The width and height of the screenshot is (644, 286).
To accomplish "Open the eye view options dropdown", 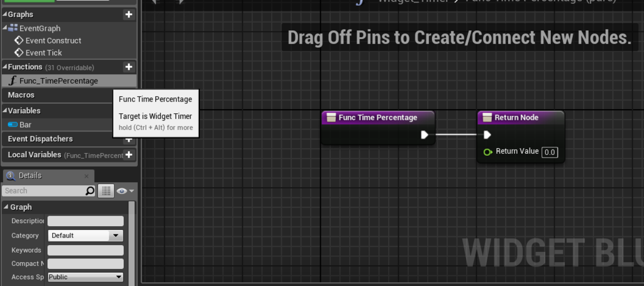I will [125, 191].
